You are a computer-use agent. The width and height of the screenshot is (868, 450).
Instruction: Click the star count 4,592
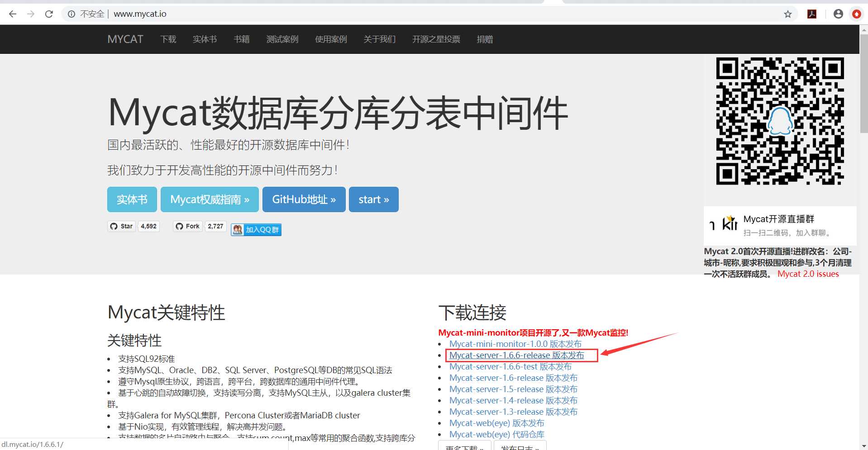(x=148, y=226)
